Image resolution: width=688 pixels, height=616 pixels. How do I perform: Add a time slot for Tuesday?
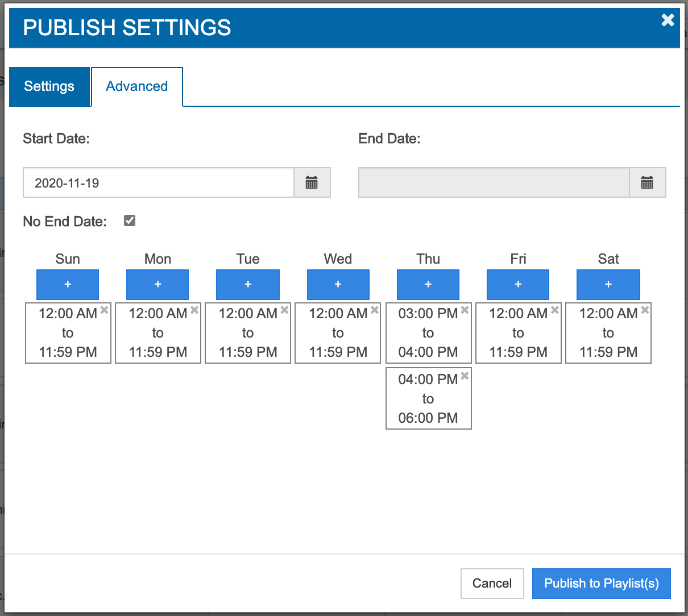(248, 284)
